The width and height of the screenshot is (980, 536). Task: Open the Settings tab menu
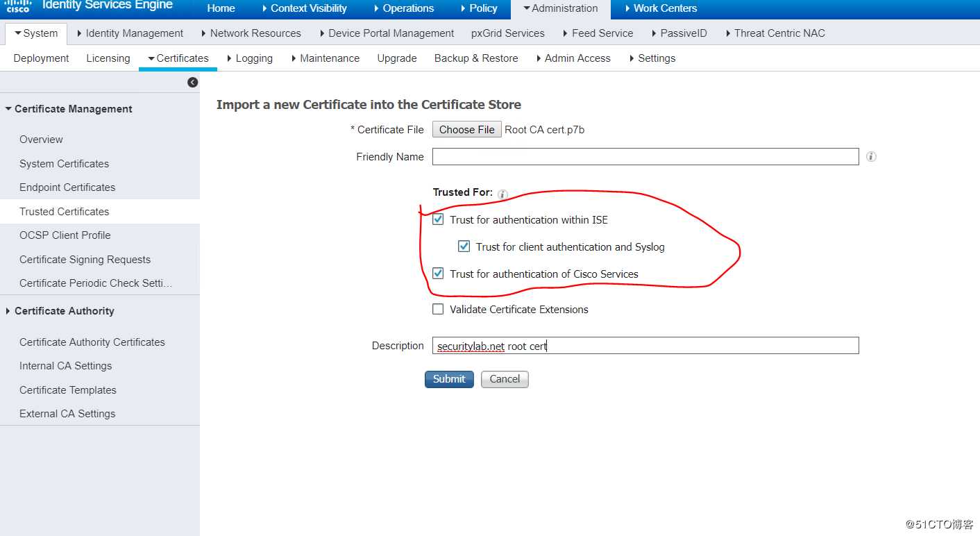652,58
